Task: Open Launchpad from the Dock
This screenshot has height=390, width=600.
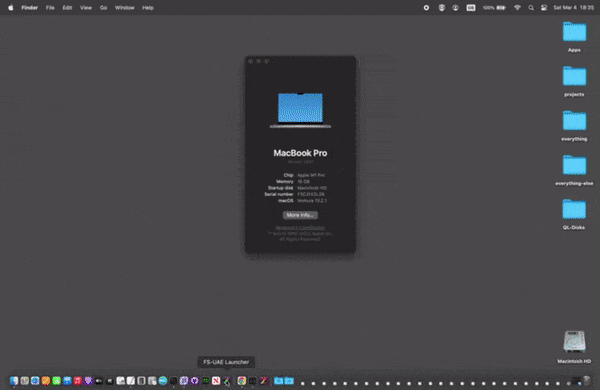Action: point(24,380)
